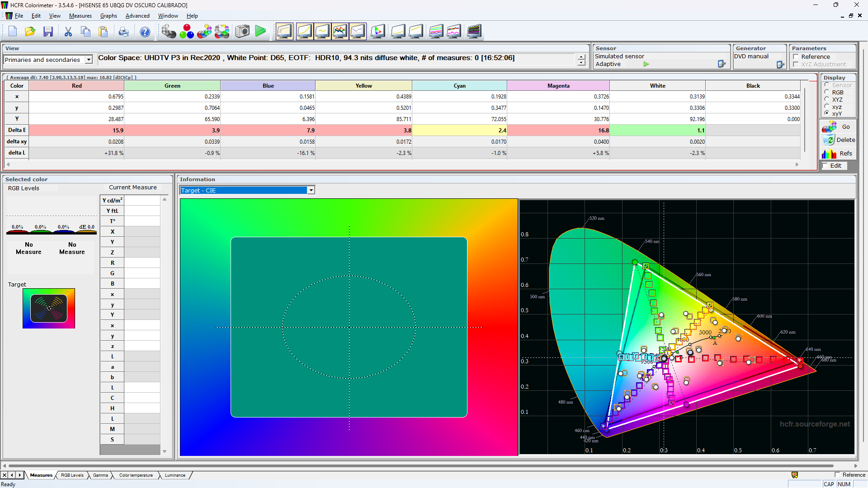This screenshot has width=868, height=488.
Task: Tick the Edit checkbox
Action: (x=825, y=166)
